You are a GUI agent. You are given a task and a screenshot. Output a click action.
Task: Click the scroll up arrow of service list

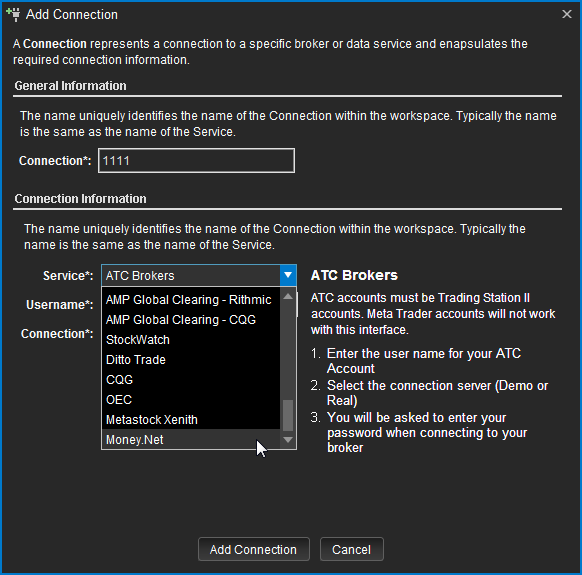pos(288,296)
